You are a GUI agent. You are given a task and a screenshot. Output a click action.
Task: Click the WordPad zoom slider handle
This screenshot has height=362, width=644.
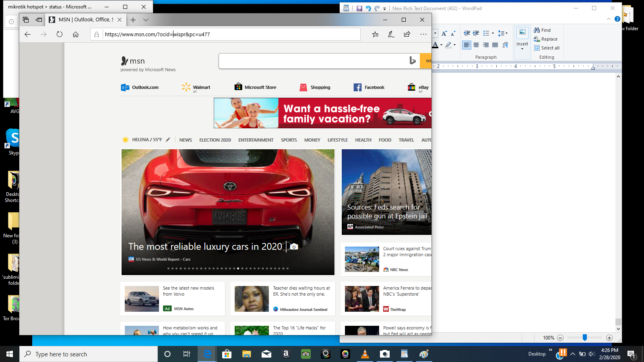point(585,338)
